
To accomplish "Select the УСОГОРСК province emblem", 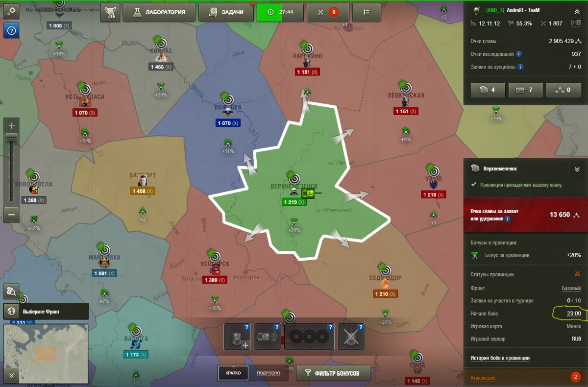I will tap(215, 269).
